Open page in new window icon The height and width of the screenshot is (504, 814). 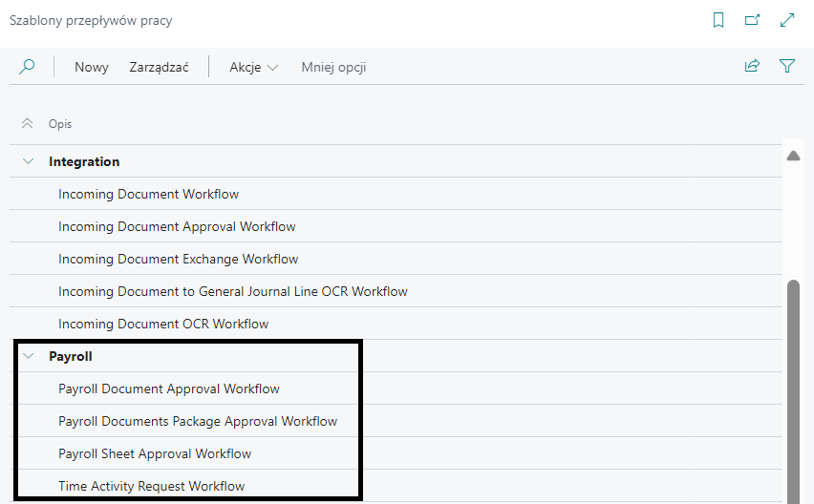(x=752, y=20)
